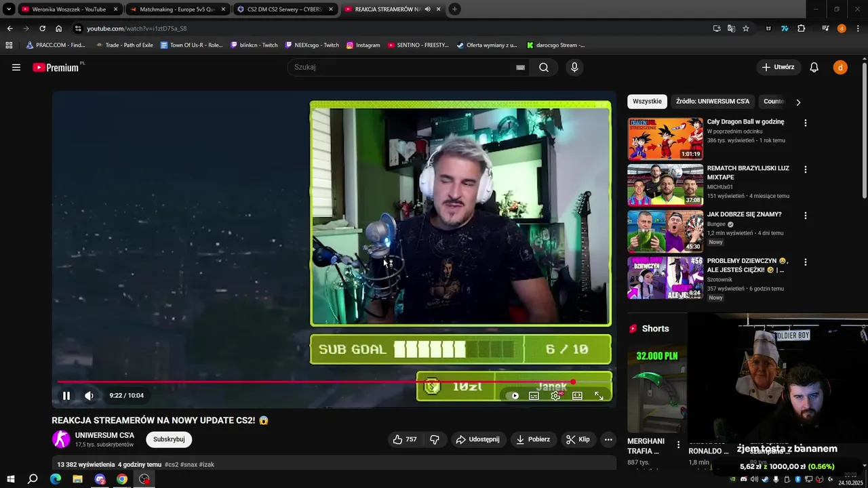This screenshot has height=488, width=868.
Task: Open Instagram bookmark
Action: [x=363, y=45]
